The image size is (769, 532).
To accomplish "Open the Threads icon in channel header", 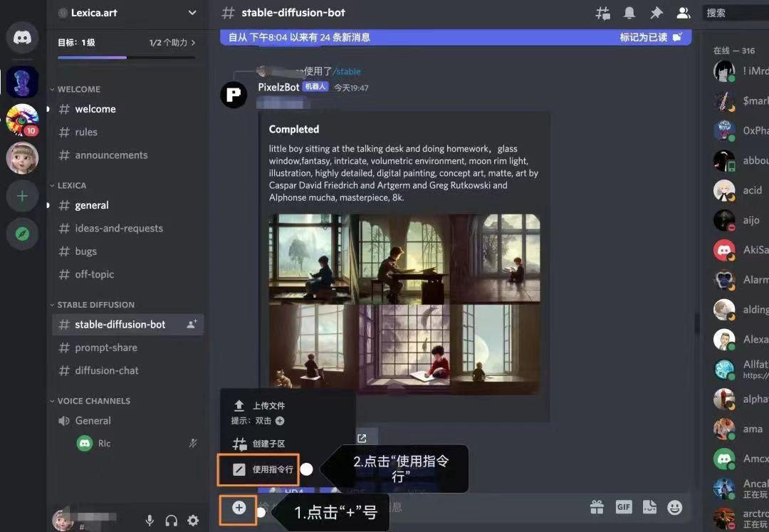I will coord(603,14).
